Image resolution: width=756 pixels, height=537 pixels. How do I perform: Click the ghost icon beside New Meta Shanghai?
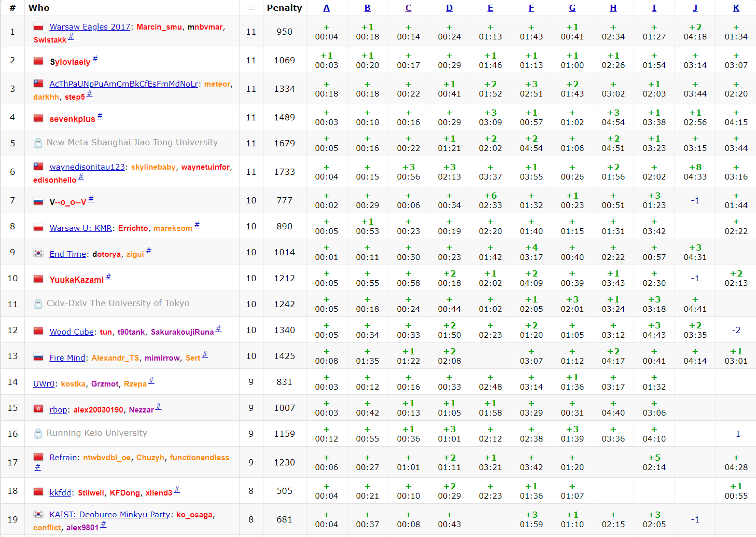pos(38,143)
